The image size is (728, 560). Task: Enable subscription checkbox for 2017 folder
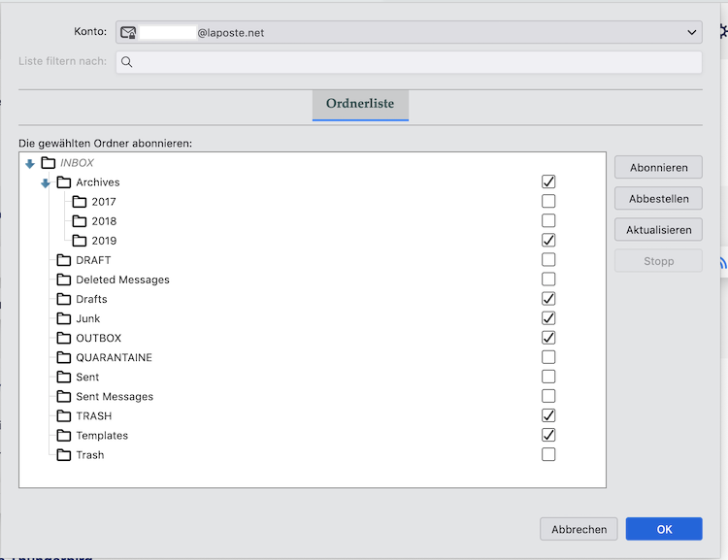click(x=548, y=201)
